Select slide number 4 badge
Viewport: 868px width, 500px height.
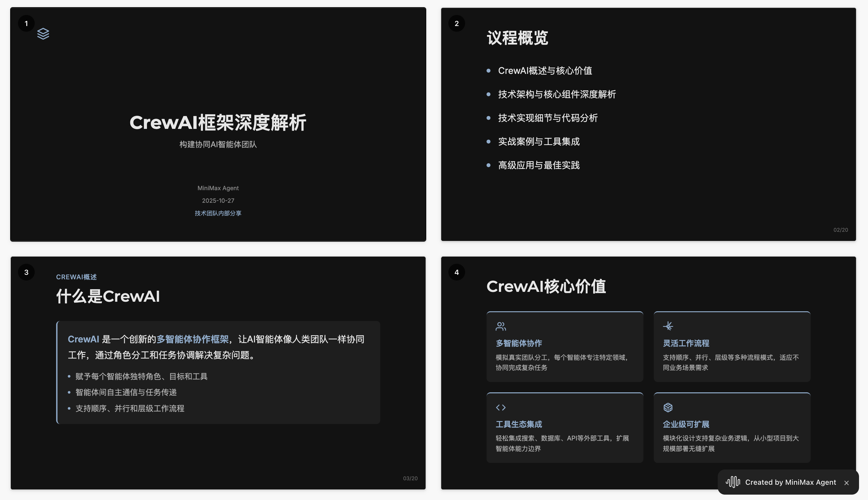[456, 272]
